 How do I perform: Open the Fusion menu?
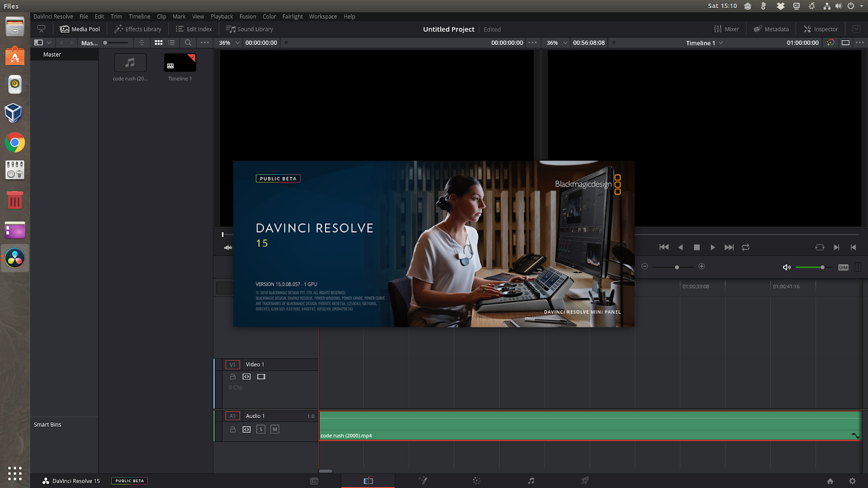[247, 16]
